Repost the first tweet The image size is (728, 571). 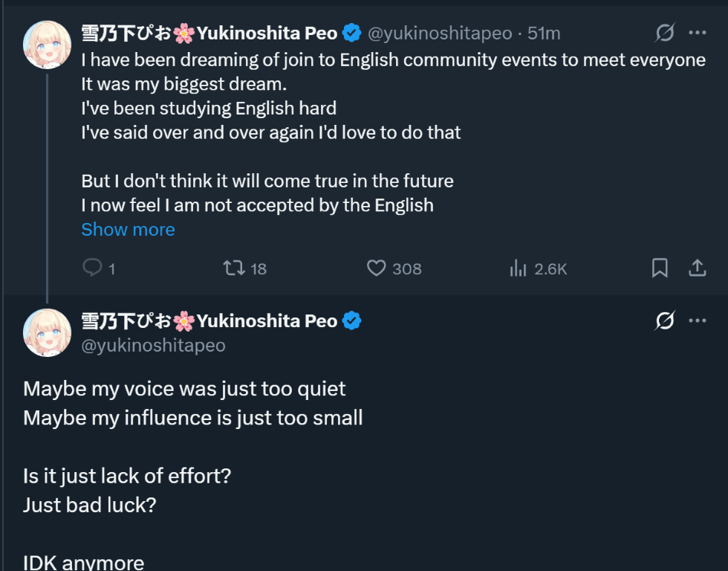click(x=234, y=268)
